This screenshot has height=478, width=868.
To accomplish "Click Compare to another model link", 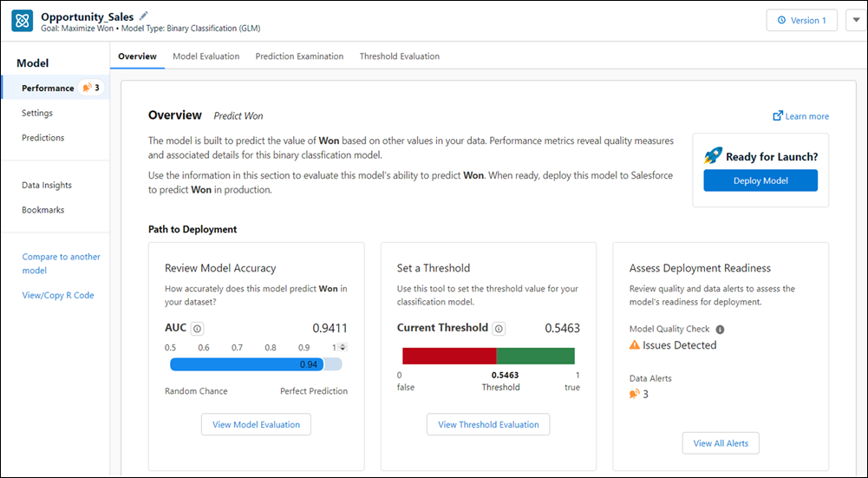I will pyautogui.click(x=61, y=263).
